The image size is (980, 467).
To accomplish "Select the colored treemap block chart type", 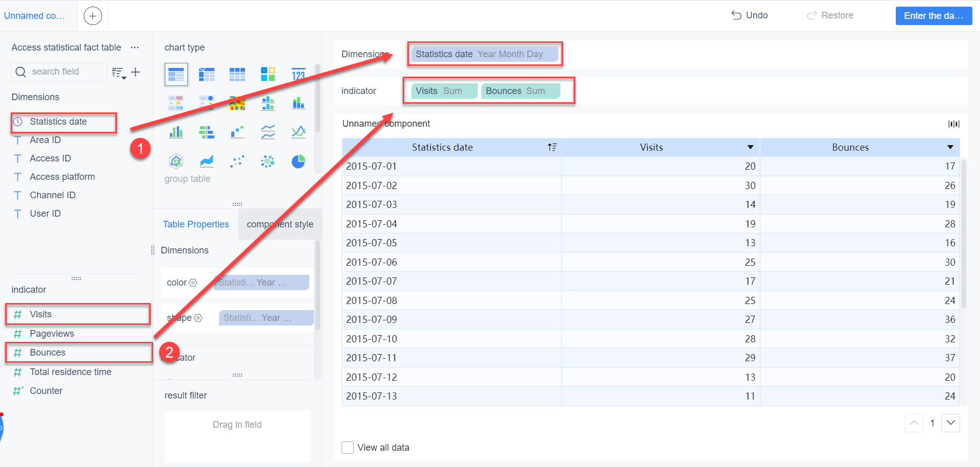I will (x=268, y=75).
